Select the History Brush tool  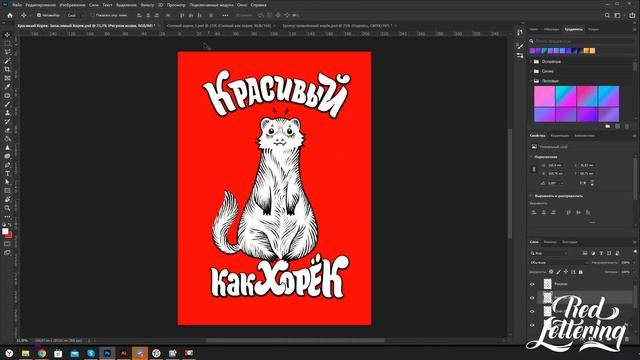tap(7, 122)
